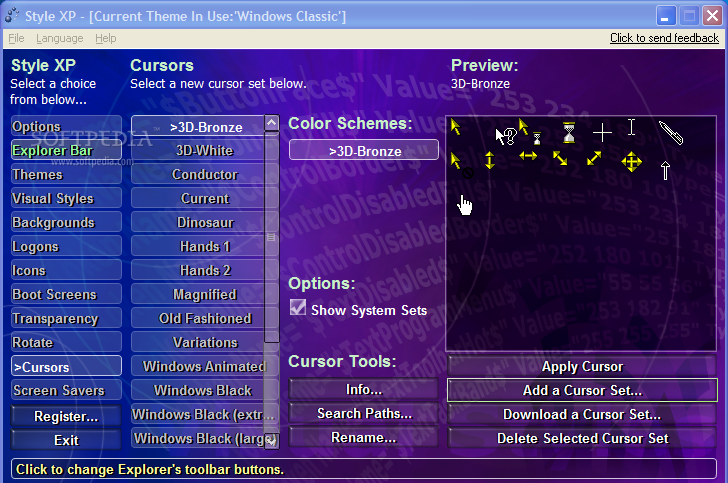Select the Conductor cursor set
Screen dimensions: 728x483
pos(198,175)
